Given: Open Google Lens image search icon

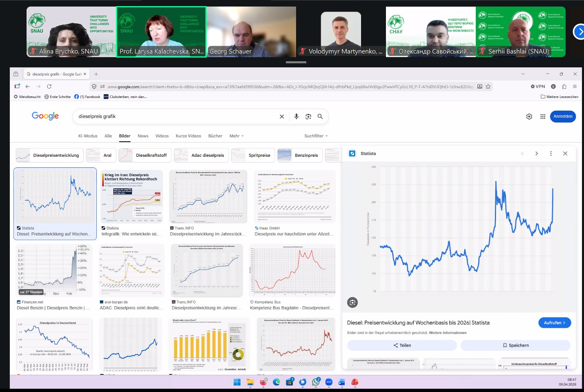Looking at the screenshot, I should (308, 116).
